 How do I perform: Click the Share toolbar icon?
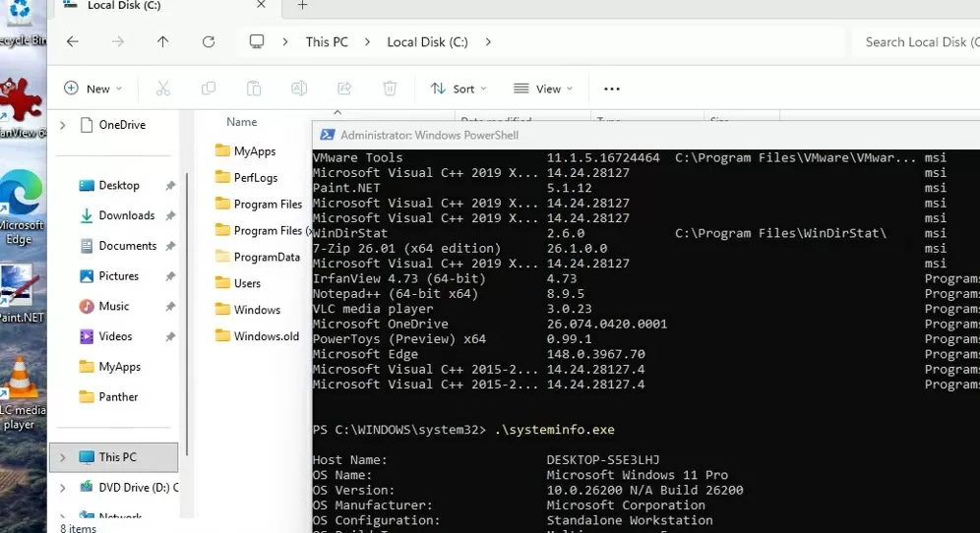pos(344,89)
